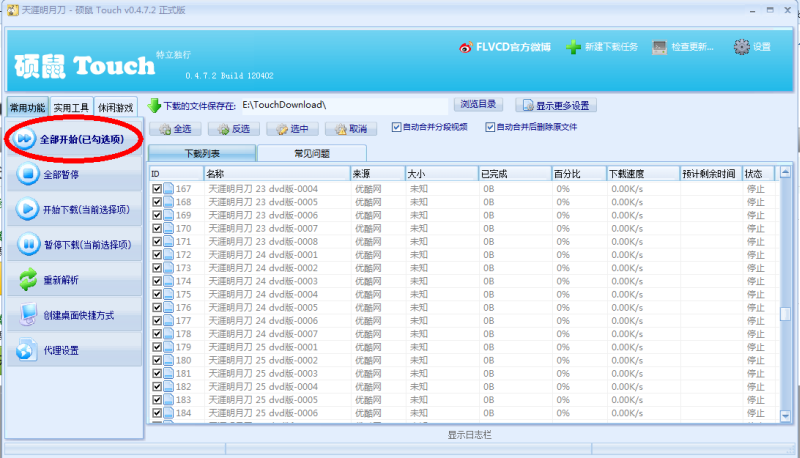Sort by the 预计剩余时间 column header
The height and width of the screenshot is (458, 800).
711,174
